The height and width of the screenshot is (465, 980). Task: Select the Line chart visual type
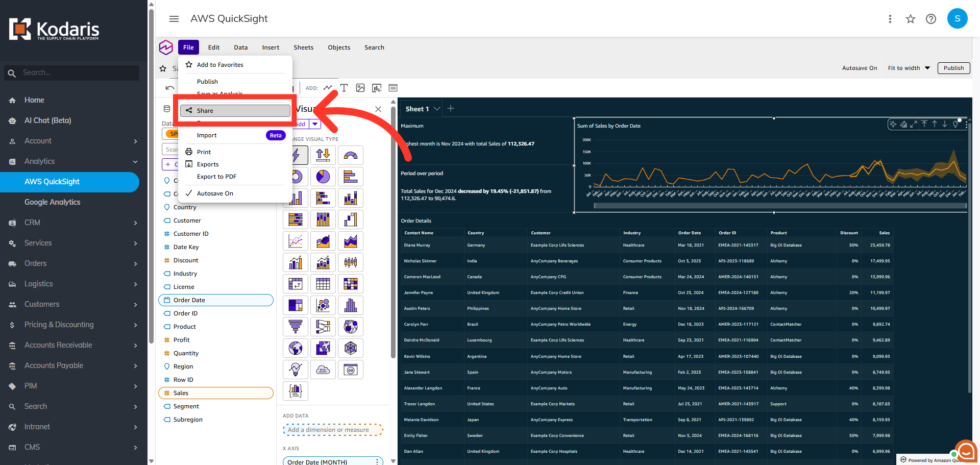point(296,241)
